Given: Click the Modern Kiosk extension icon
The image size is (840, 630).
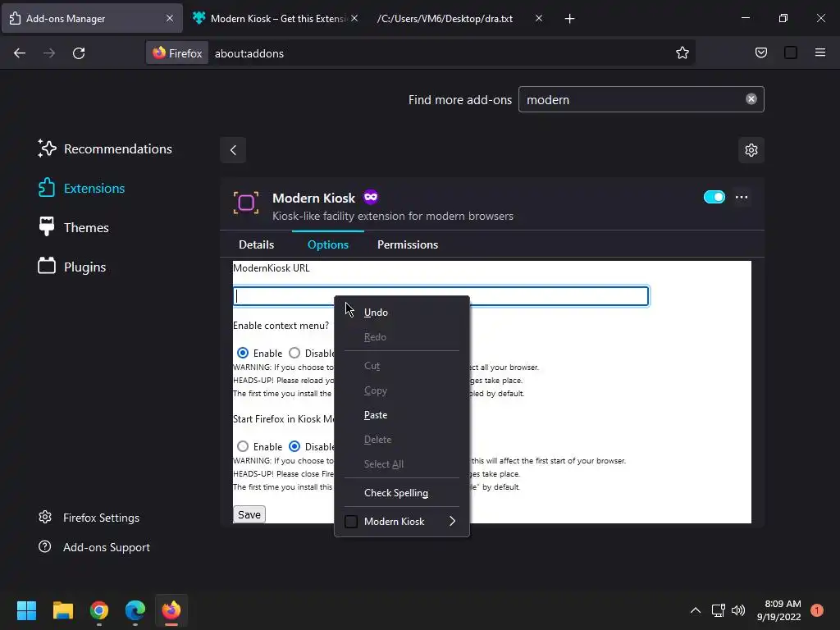Looking at the screenshot, I should pyautogui.click(x=246, y=203).
